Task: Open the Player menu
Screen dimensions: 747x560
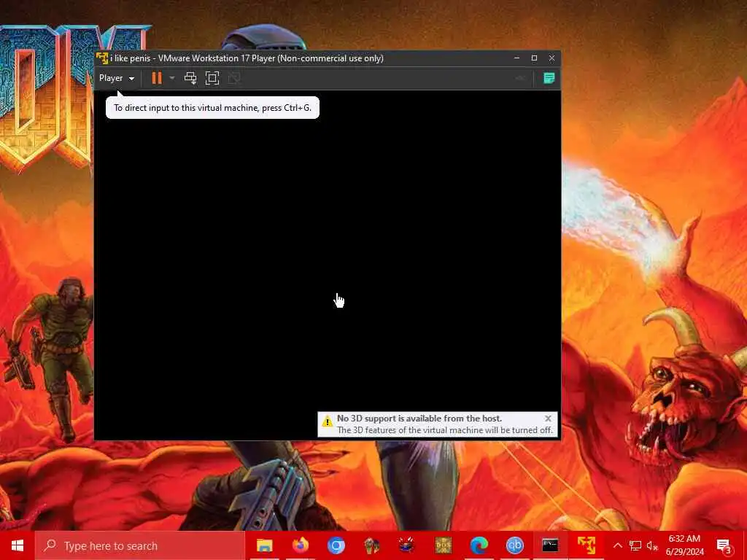Action: coord(117,78)
